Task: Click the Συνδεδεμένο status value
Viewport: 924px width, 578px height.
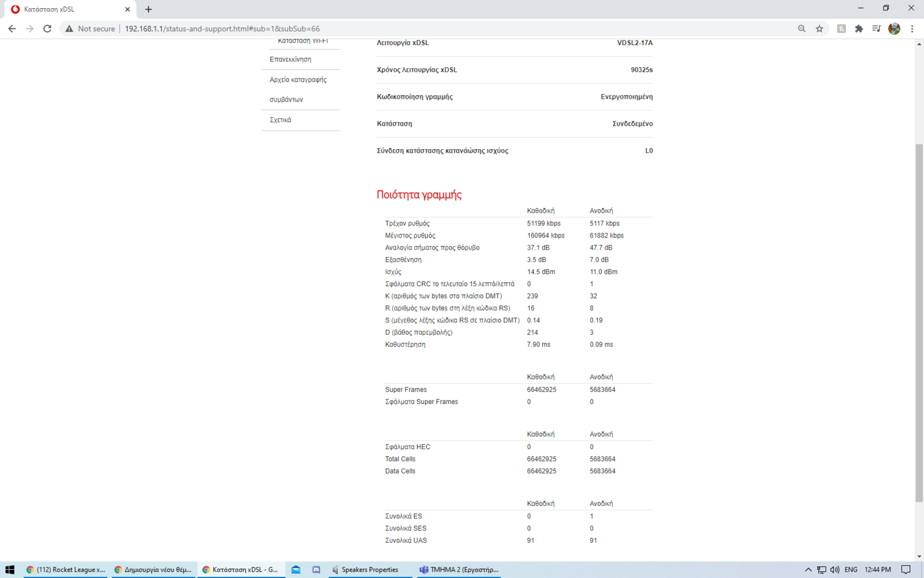Action: (x=632, y=124)
